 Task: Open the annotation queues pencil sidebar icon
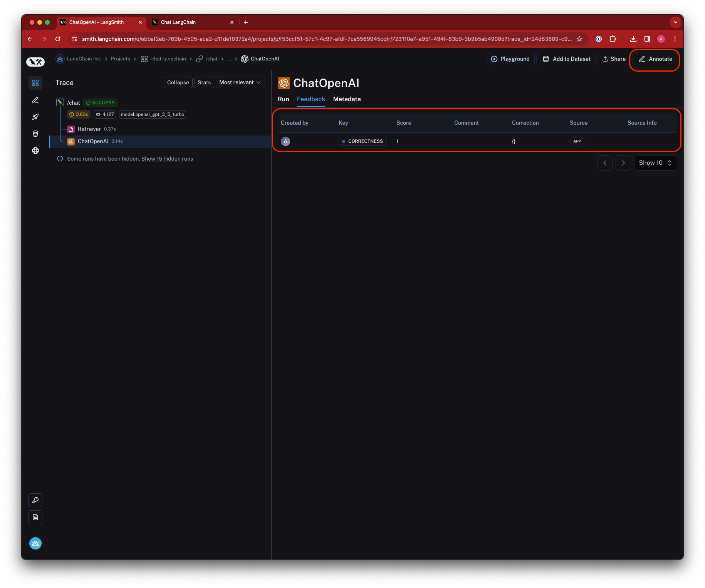(35, 100)
